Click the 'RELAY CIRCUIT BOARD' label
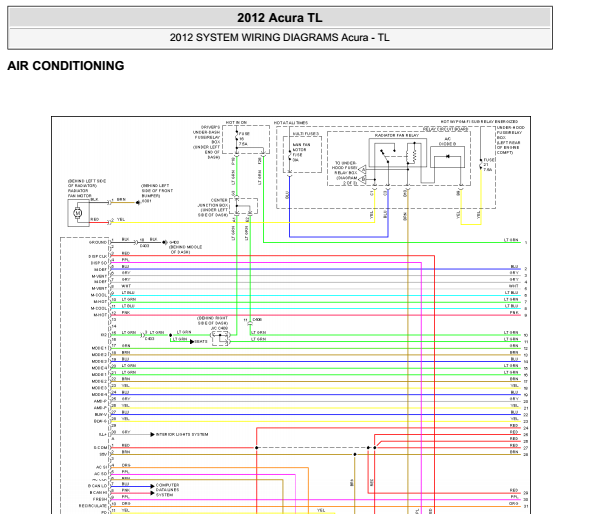Viewport: 600px width, 514px height. coord(445,129)
